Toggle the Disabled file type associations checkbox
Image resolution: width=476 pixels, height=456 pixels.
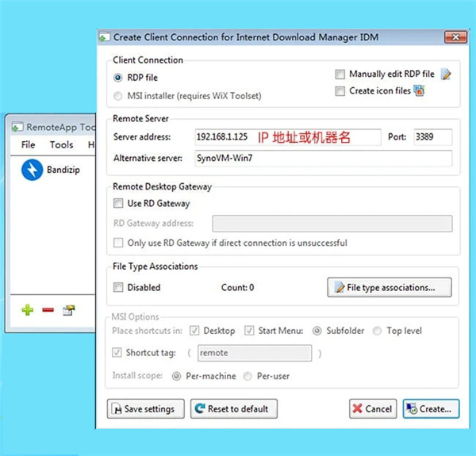(x=118, y=287)
